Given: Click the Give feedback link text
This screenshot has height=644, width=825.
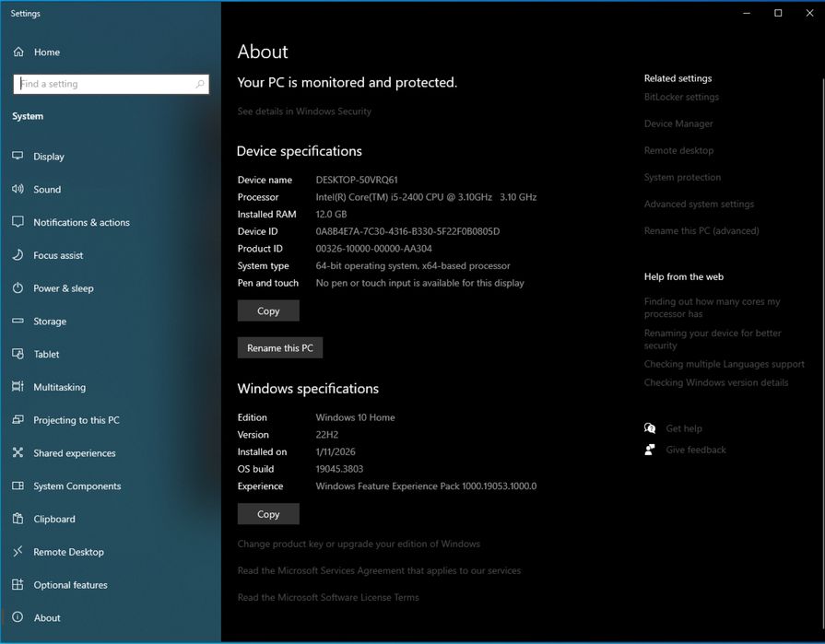Looking at the screenshot, I should point(696,450).
